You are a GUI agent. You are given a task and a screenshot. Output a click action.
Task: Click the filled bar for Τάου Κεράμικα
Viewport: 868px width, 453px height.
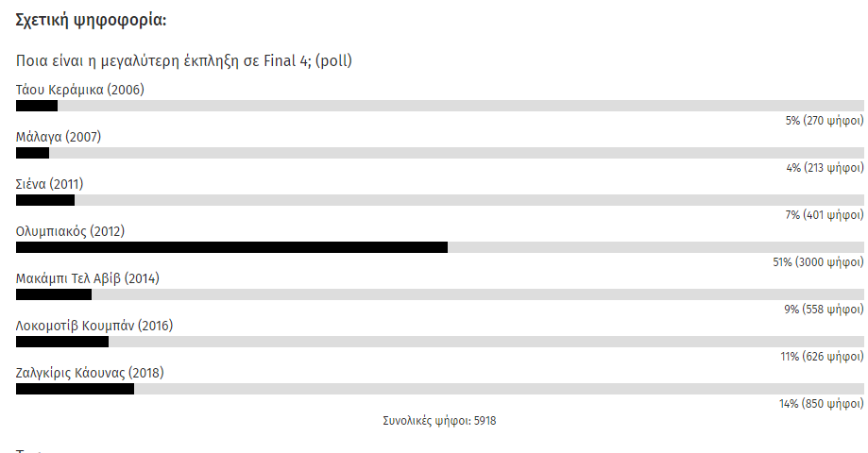(x=37, y=106)
